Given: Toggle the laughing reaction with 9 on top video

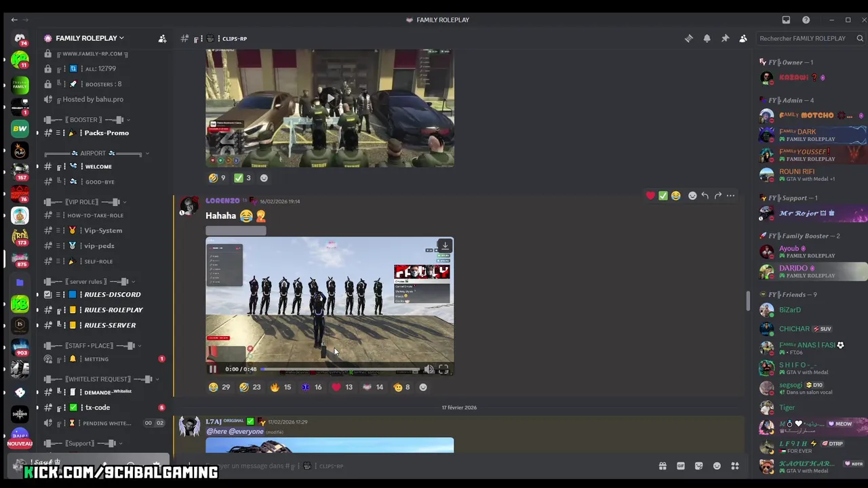Looking at the screenshot, I should coord(217,178).
